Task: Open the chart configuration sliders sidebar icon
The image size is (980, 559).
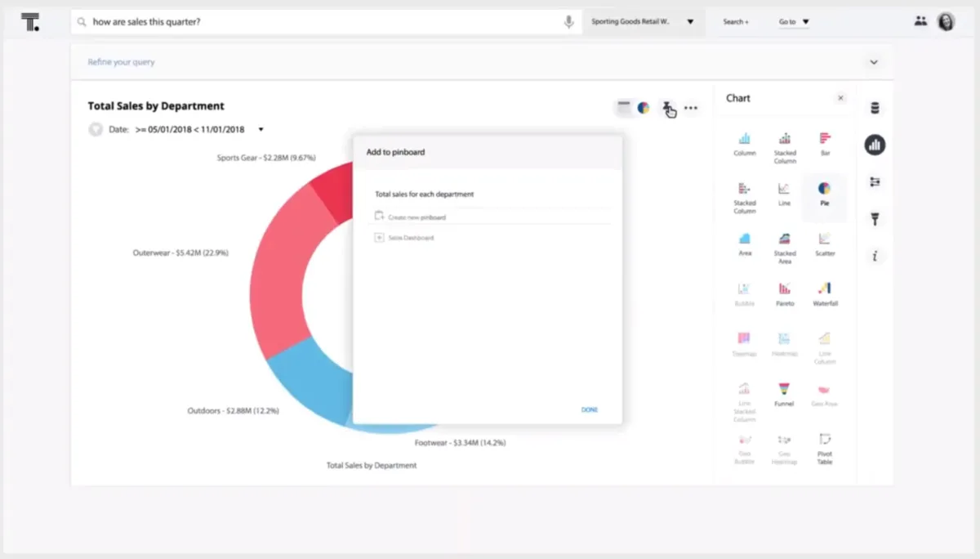Action: click(x=875, y=182)
